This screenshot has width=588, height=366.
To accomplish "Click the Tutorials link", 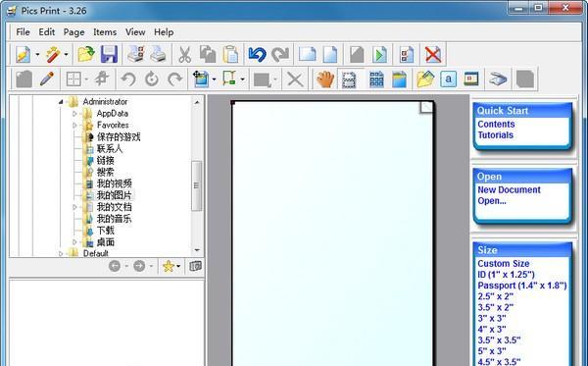I will pos(495,135).
